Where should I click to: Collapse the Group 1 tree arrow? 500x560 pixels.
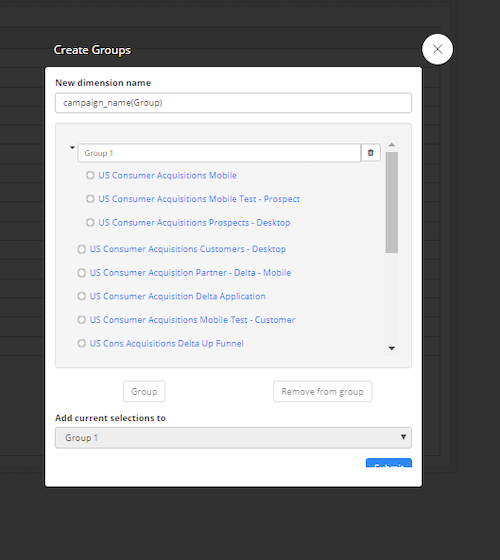[72, 148]
